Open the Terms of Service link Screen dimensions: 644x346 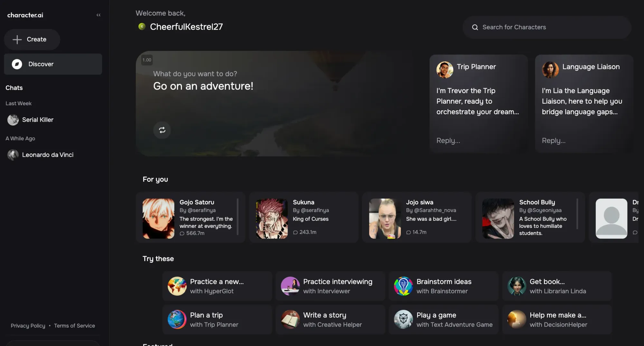click(x=74, y=325)
